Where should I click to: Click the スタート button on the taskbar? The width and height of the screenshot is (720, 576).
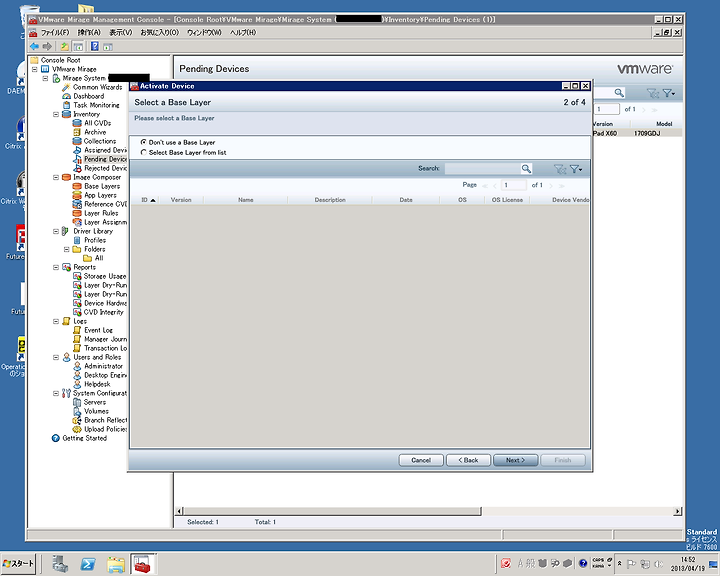tap(18, 564)
